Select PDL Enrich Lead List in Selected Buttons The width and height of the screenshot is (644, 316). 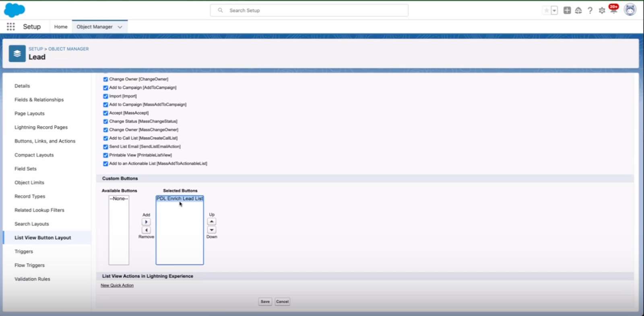[x=180, y=198]
